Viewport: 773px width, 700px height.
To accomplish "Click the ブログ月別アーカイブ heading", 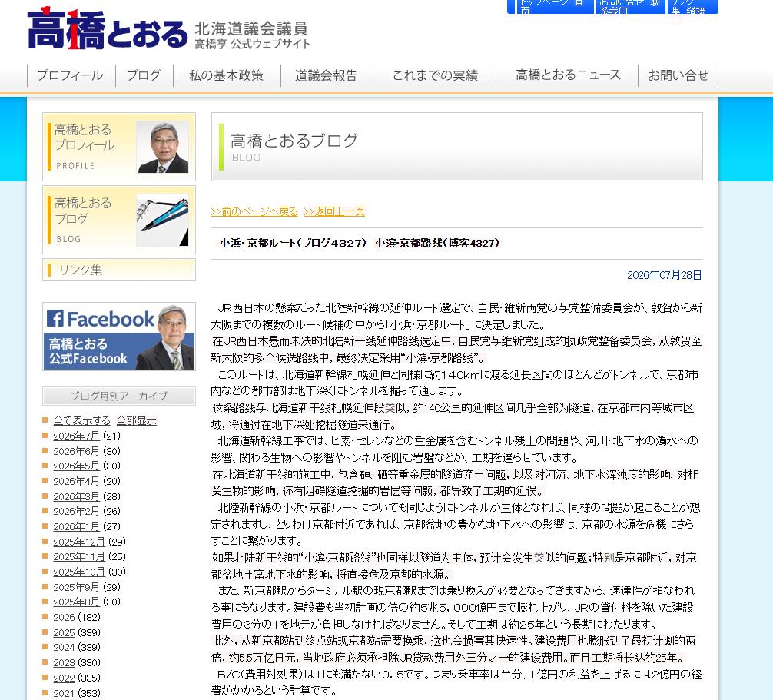I will click(119, 396).
